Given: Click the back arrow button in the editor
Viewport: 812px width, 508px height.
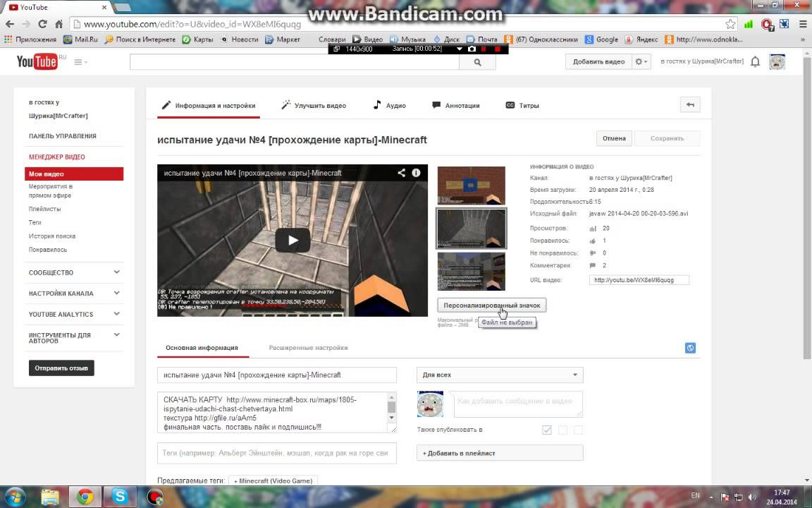Looking at the screenshot, I should click(x=690, y=104).
